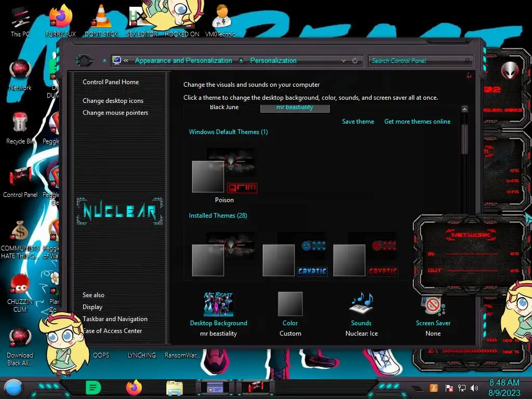532x399 pixels.
Task: Select the red Cryptic installed theme
Action: click(365, 254)
